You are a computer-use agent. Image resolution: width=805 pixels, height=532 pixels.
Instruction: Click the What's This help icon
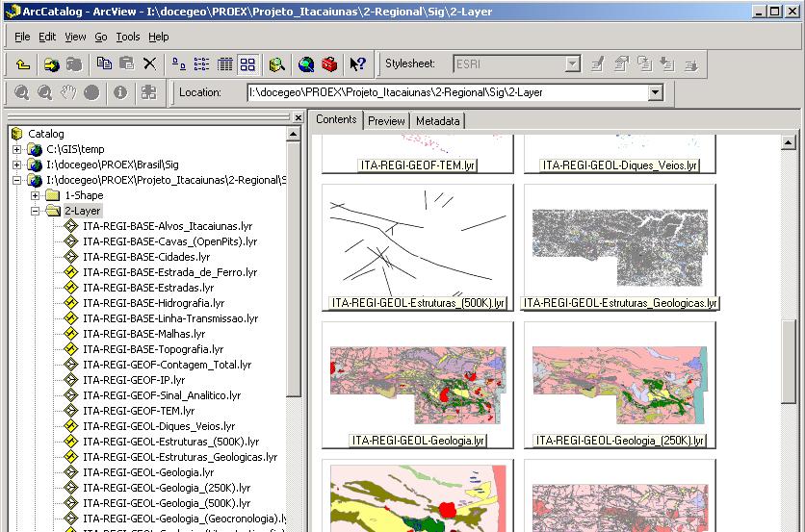tap(357, 64)
